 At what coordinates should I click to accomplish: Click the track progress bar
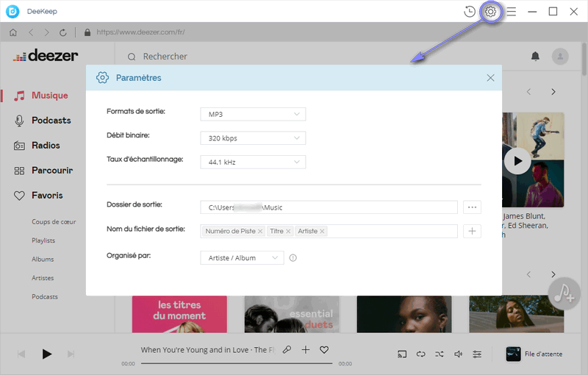pos(237,363)
